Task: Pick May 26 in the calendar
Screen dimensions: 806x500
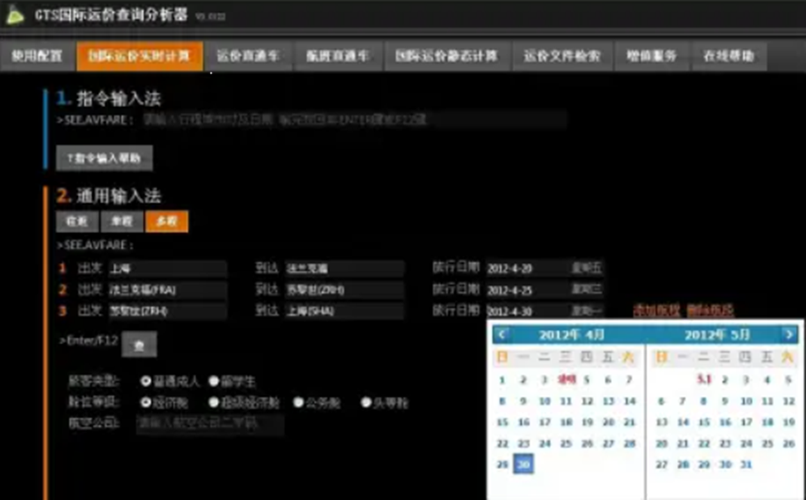Action: [x=789, y=443]
